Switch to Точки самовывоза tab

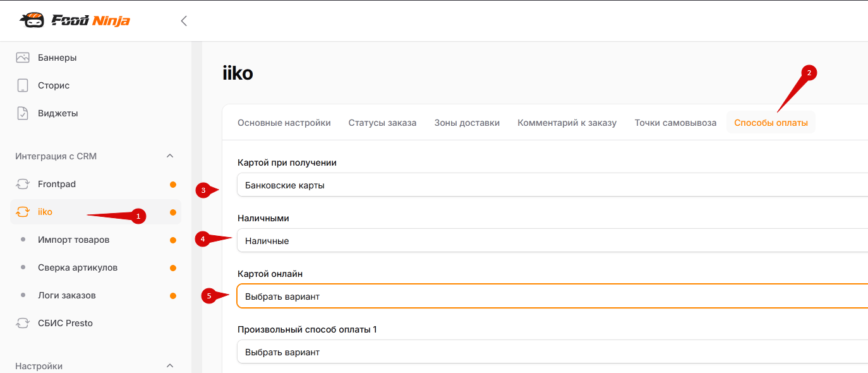tap(675, 123)
